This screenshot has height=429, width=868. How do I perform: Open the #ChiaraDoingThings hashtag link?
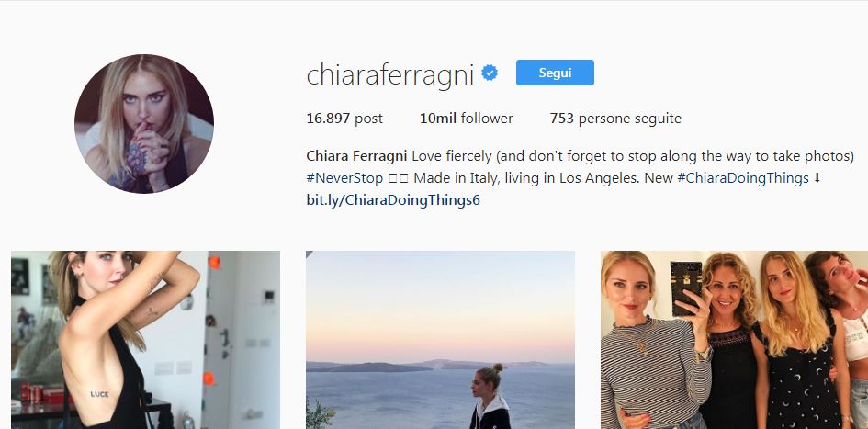[743, 179]
